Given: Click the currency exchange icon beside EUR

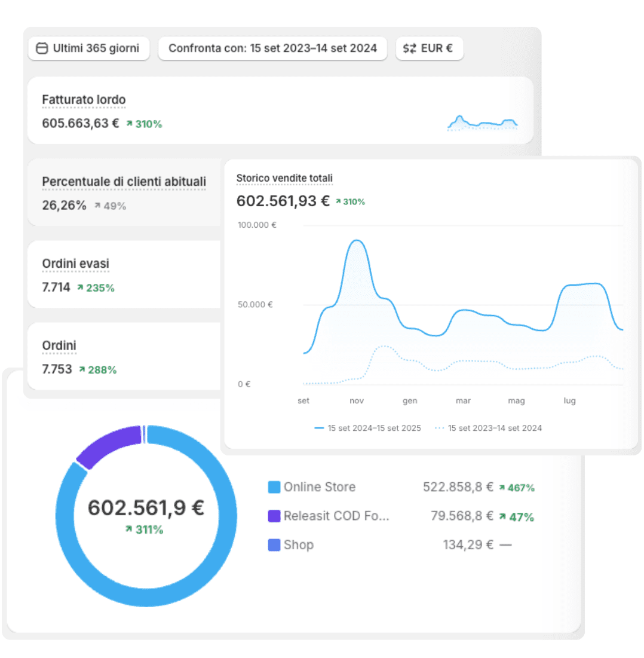Looking at the screenshot, I should point(410,48).
